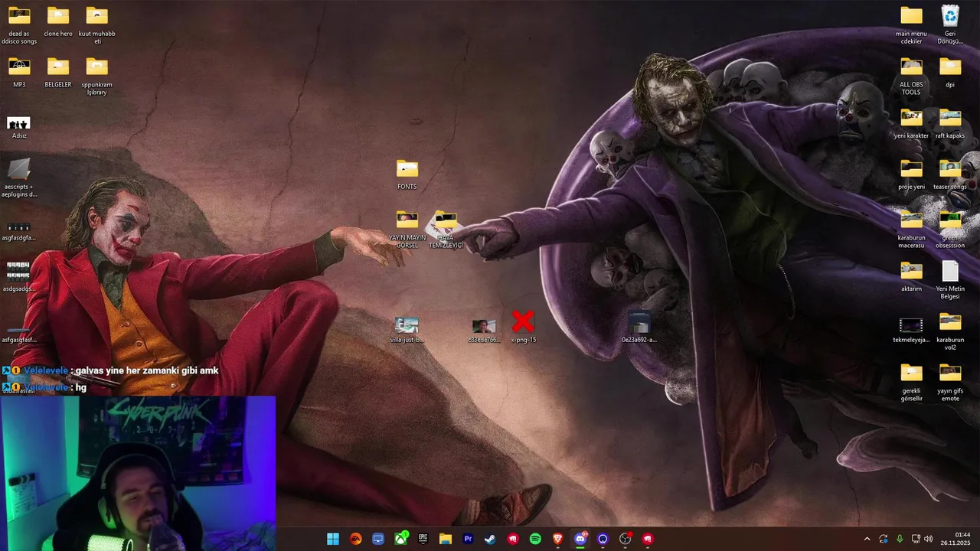Select the 'raft kapaks' folder
Image resolution: width=980 pixels, height=551 pixels.
click(950, 122)
